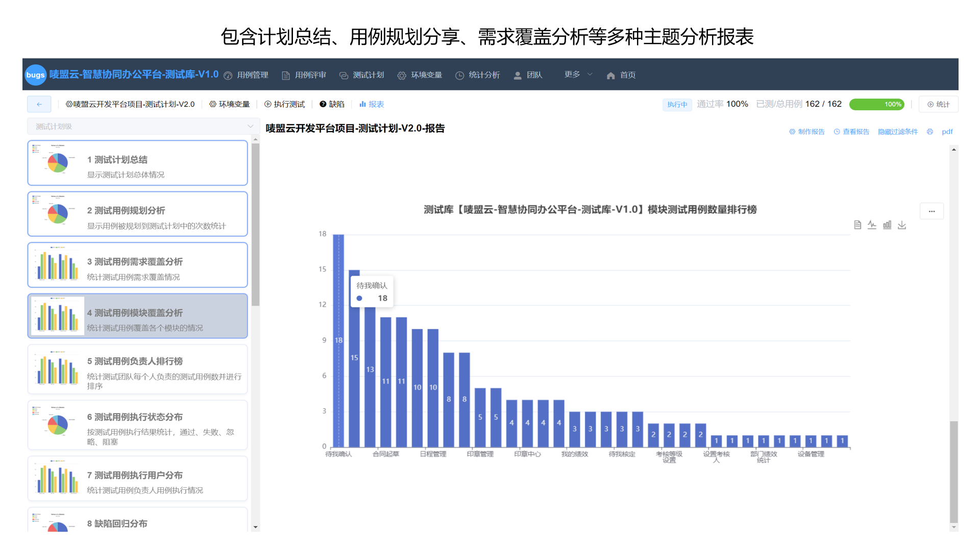980x551 pixels.
Task: Click the green 100% progress bar
Action: pyautogui.click(x=876, y=104)
